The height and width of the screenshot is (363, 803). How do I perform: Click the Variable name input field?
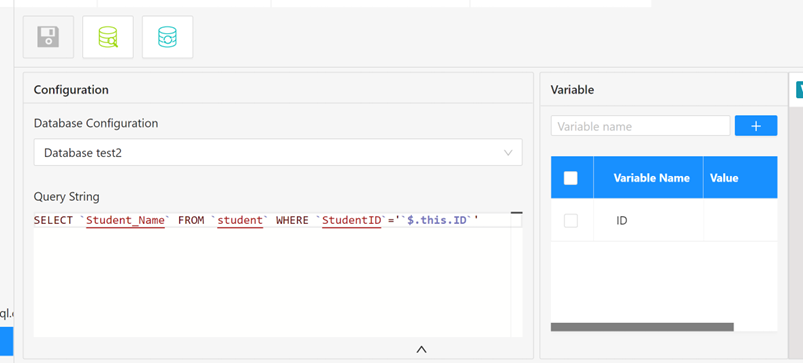[x=641, y=126]
